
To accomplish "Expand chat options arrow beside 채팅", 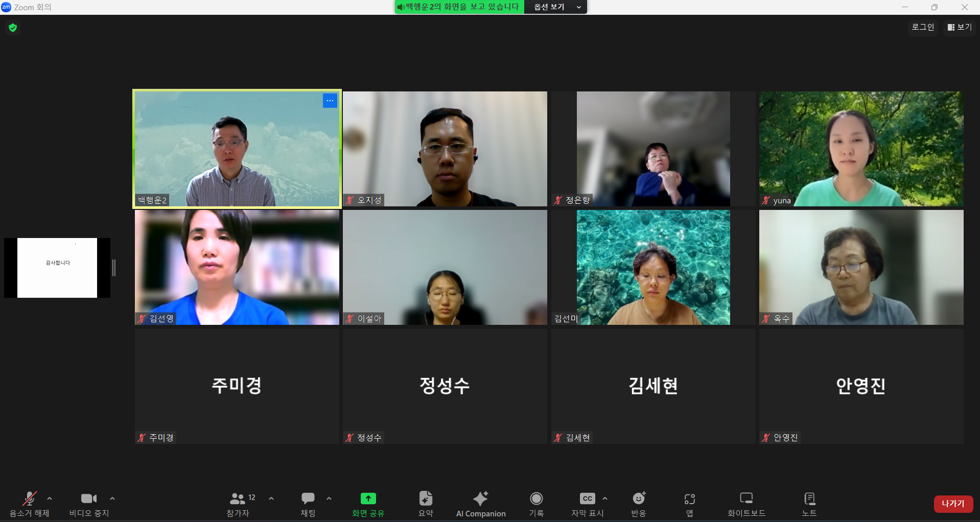I will (x=329, y=499).
